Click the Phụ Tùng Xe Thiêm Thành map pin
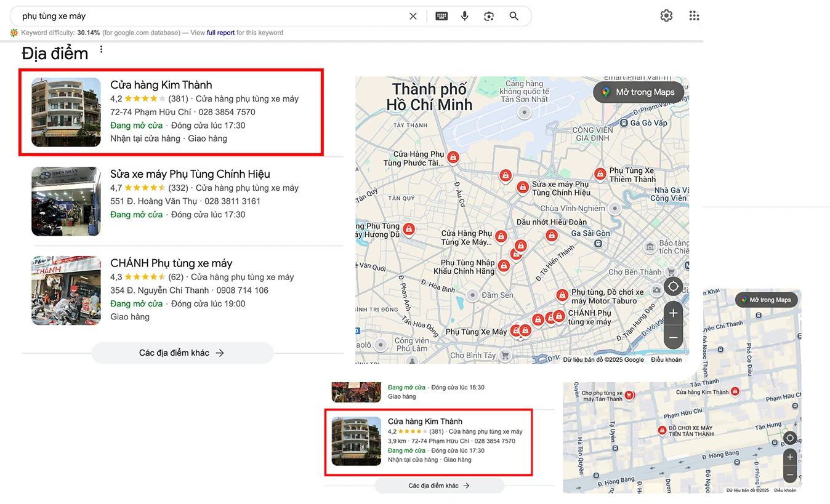The width and height of the screenshot is (830, 504). [600, 175]
